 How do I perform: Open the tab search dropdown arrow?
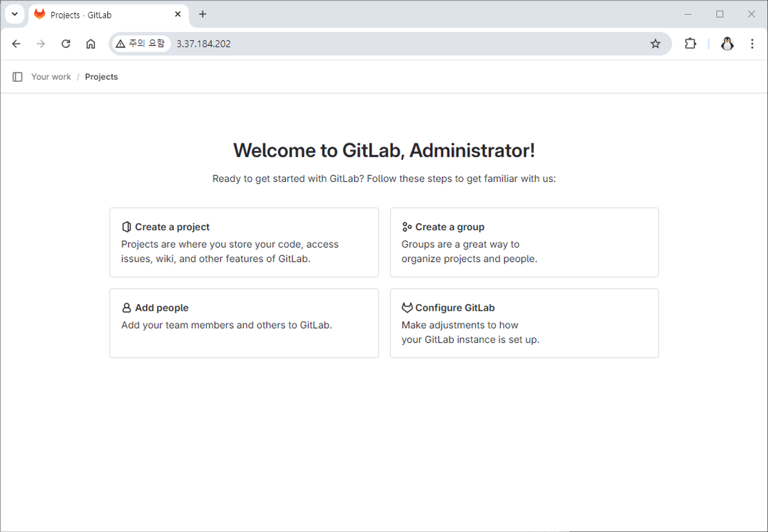tap(15, 14)
